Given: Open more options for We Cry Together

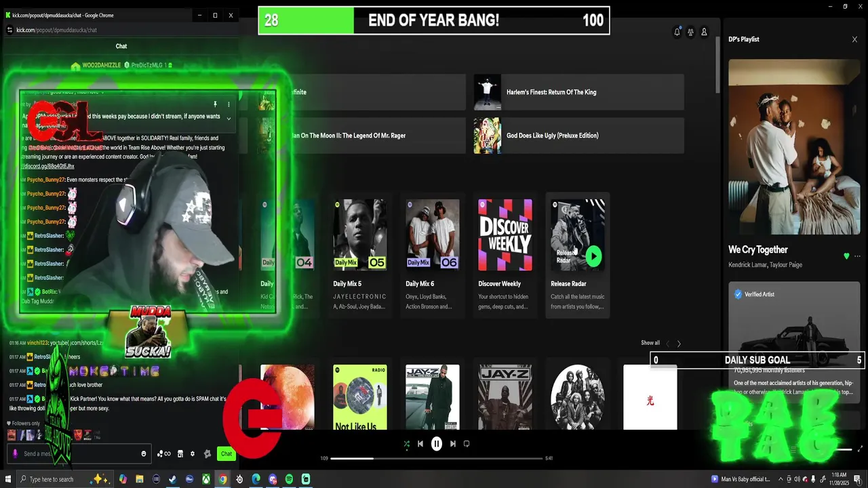Looking at the screenshot, I should click(x=857, y=256).
